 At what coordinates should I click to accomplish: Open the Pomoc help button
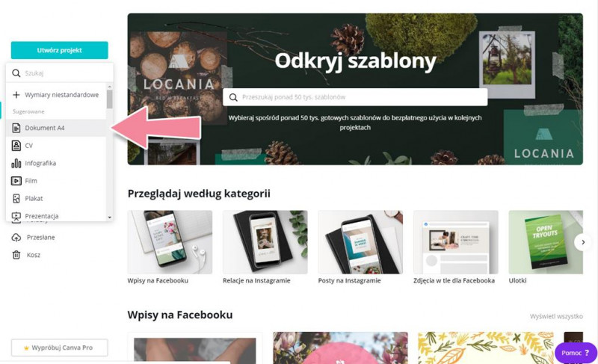click(x=575, y=353)
